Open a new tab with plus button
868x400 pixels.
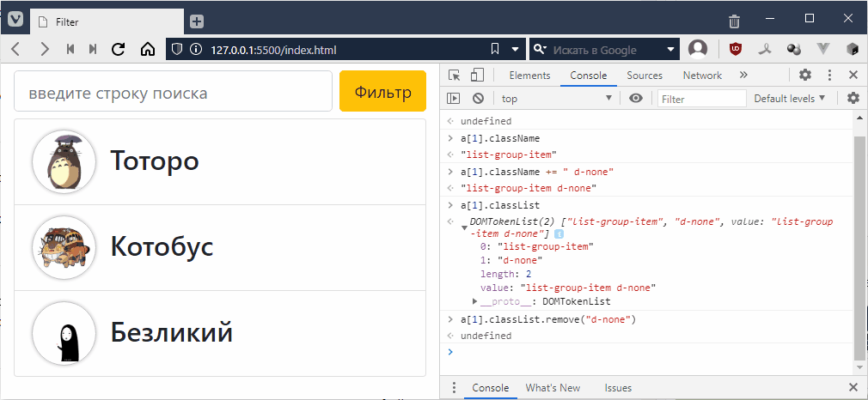[x=197, y=21]
